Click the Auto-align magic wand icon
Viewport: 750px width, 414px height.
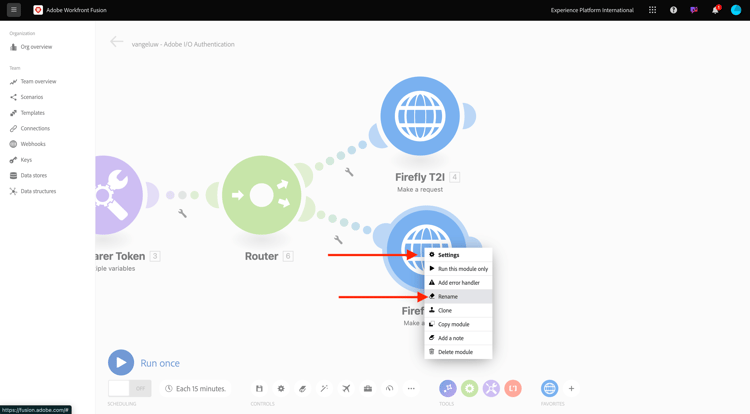click(324, 389)
